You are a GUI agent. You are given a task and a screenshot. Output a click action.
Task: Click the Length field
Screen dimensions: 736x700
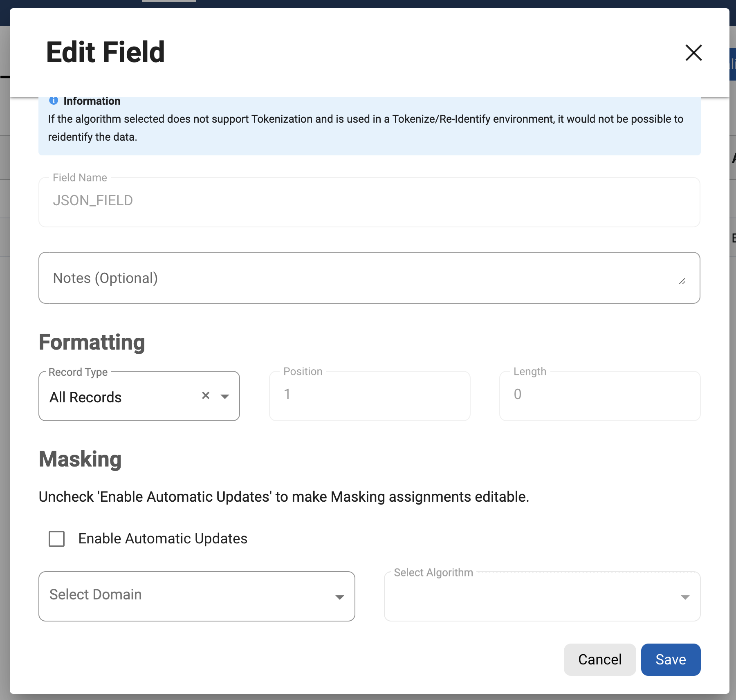pyautogui.click(x=599, y=396)
